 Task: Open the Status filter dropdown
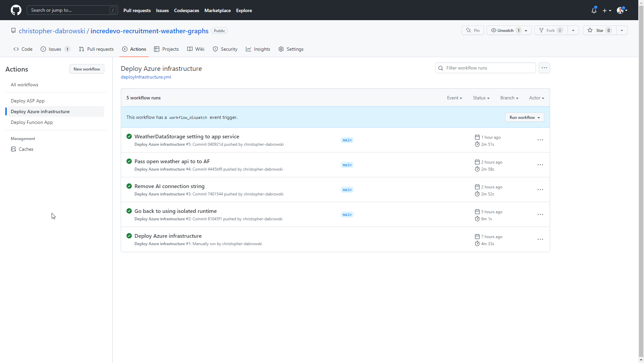tap(481, 98)
